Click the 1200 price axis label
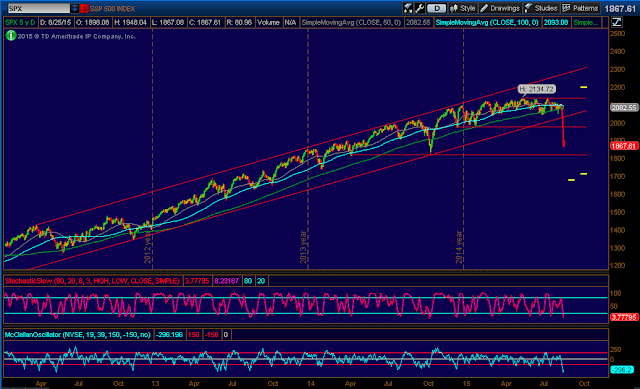The image size is (640, 389). pyautogui.click(x=618, y=265)
